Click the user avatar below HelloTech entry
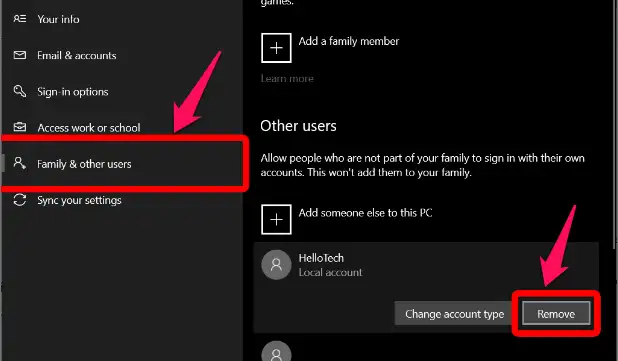Screen dimensions: 618x361 point(276,352)
